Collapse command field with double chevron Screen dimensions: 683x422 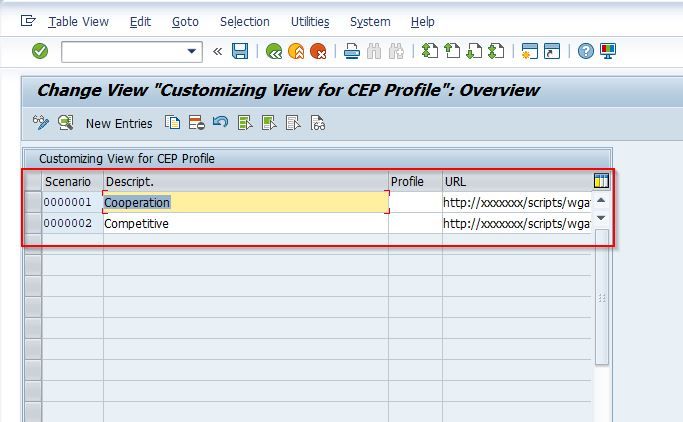(x=217, y=51)
